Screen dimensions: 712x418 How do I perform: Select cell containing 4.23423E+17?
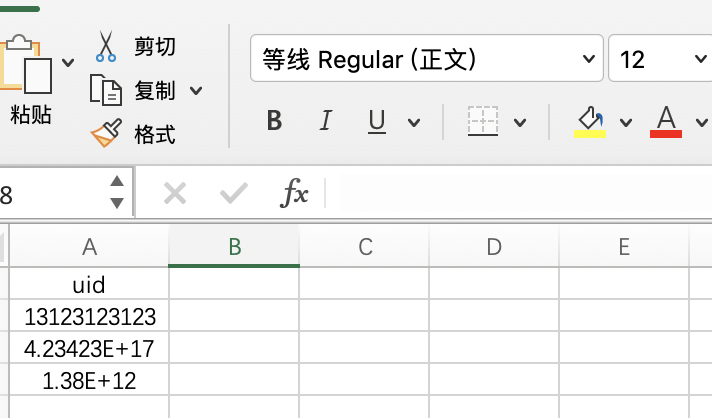[89, 348]
